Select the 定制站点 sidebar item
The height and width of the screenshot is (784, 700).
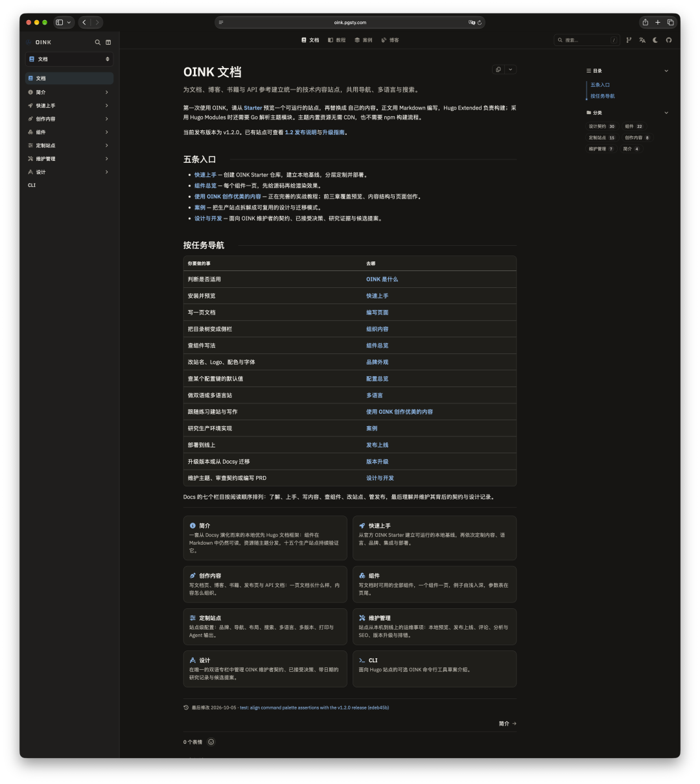click(x=69, y=145)
